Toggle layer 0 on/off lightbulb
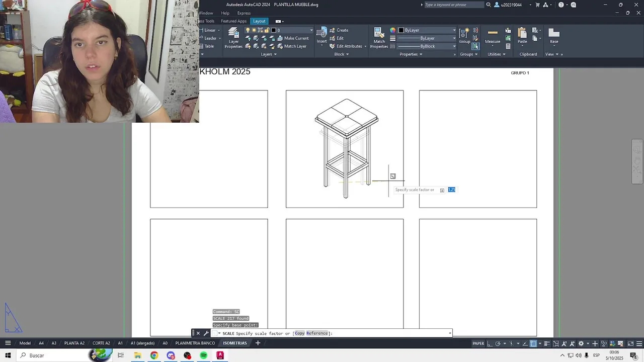Viewport: 644px width, 362px height. coord(248,30)
